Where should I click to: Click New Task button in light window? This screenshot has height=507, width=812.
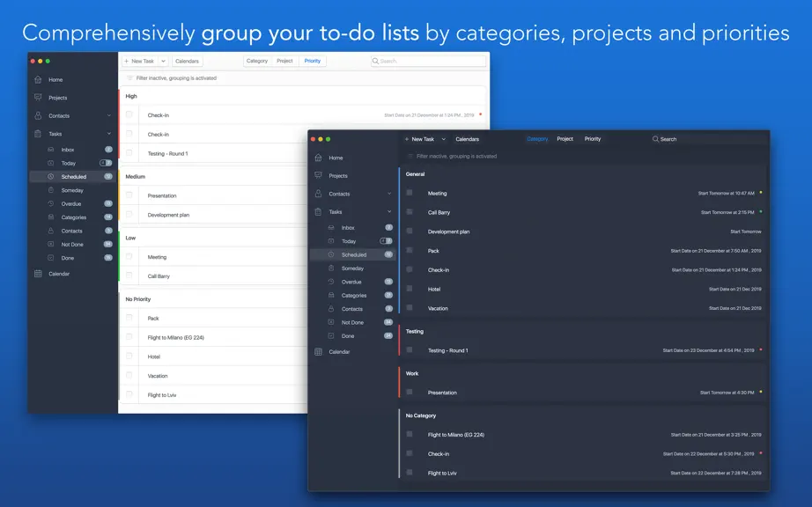tap(140, 61)
